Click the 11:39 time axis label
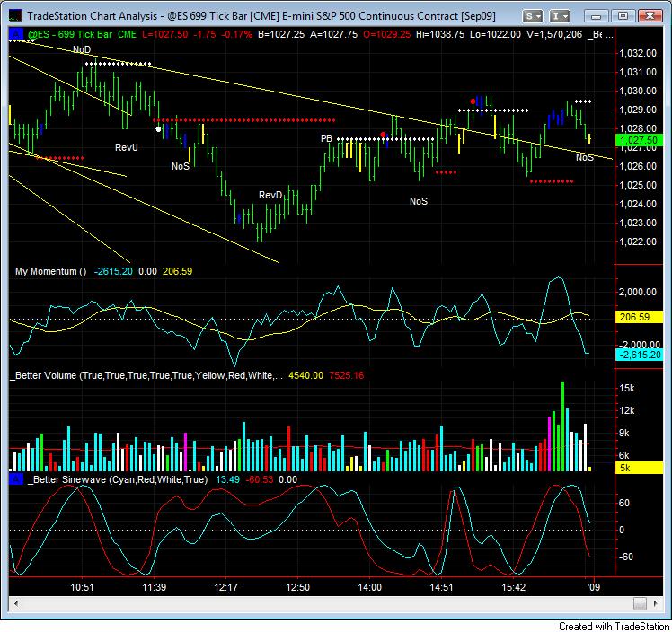The width and height of the screenshot is (672, 632). point(154,587)
